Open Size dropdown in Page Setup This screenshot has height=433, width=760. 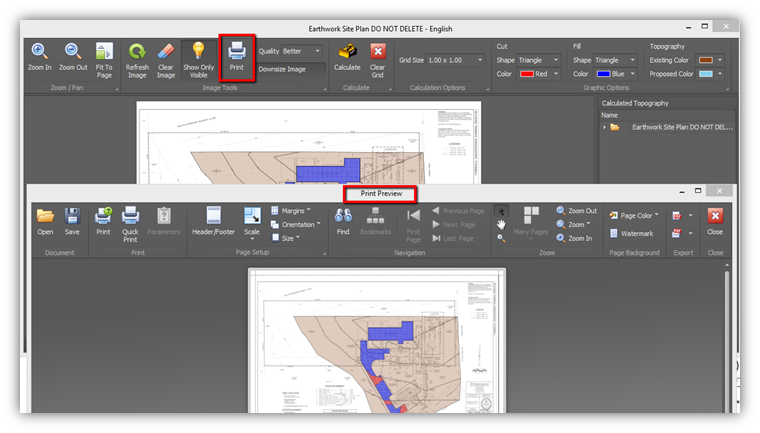(x=285, y=238)
